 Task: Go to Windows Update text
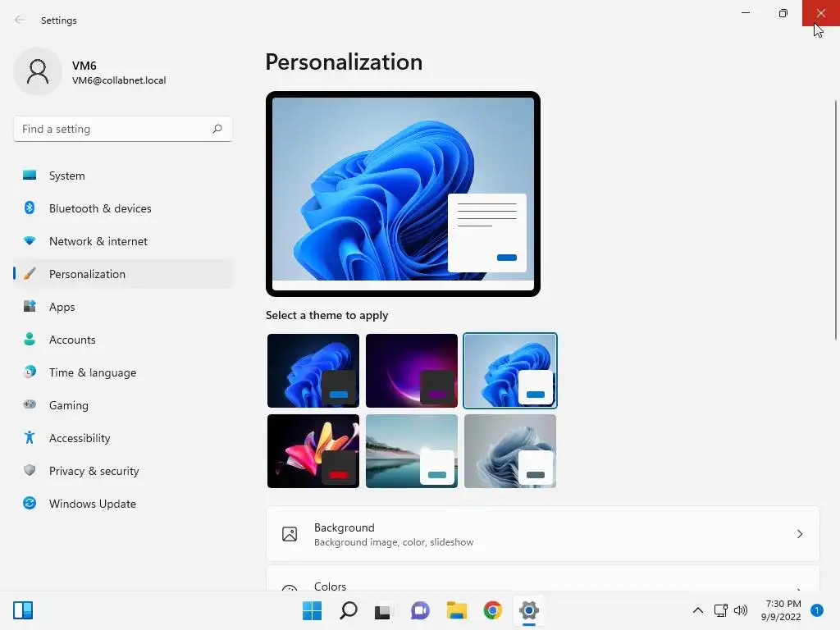pos(93,504)
